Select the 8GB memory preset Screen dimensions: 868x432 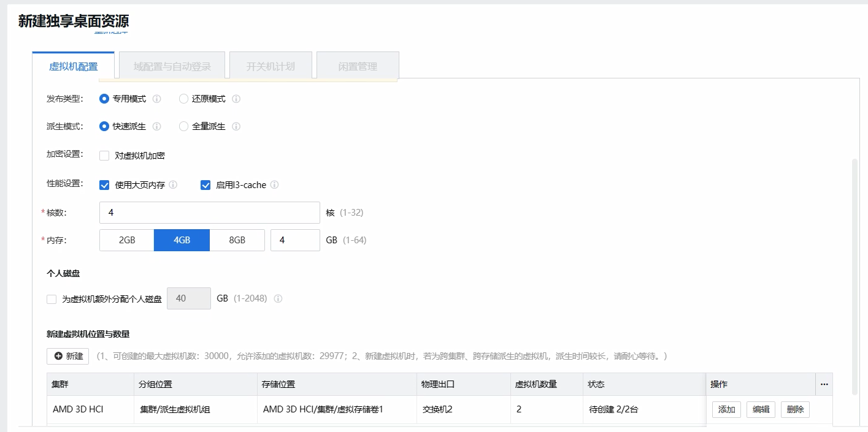click(x=237, y=240)
